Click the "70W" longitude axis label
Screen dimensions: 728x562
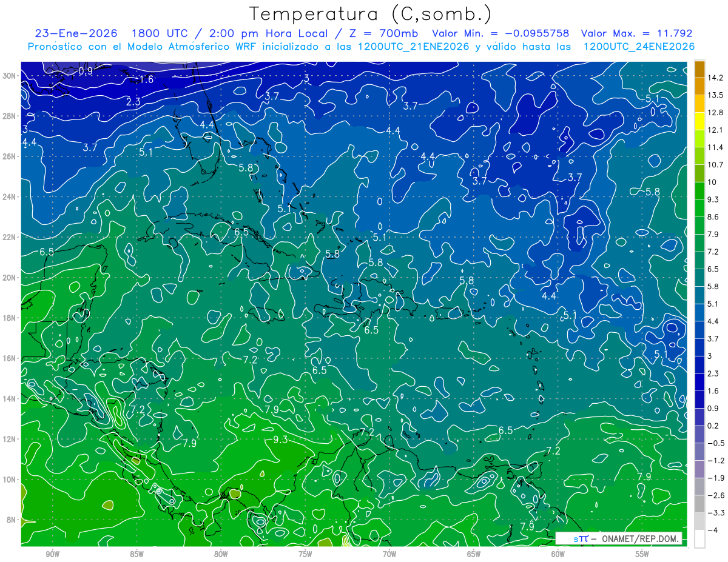pos(389,554)
